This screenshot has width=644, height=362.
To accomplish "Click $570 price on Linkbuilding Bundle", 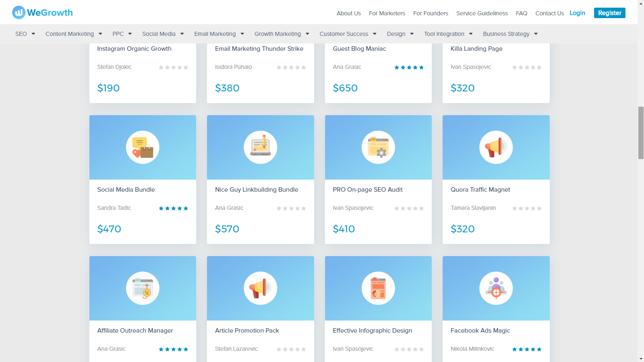I will [x=227, y=229].
